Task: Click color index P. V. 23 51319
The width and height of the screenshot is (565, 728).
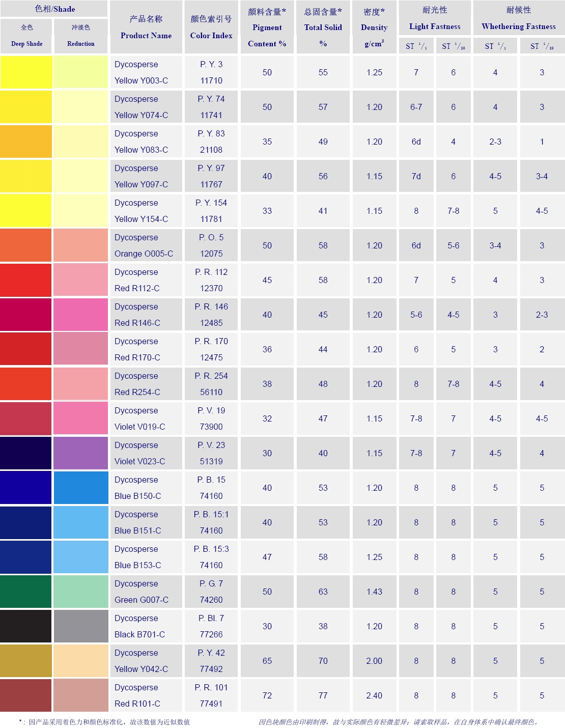Action: tap(211, 453)
